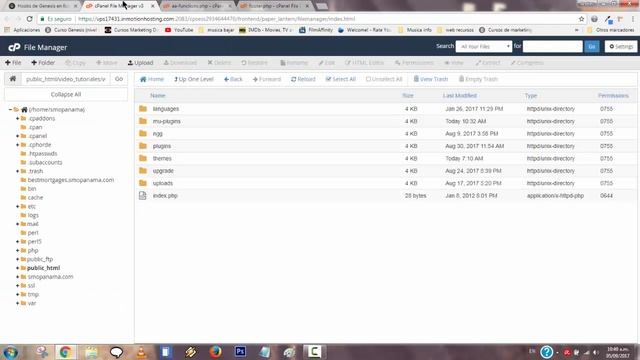The width and height of the screenshot is (640, 360).
Task: Expand the .cpaddons folder node
Action: pyautogui.click(x=18, y=118)
